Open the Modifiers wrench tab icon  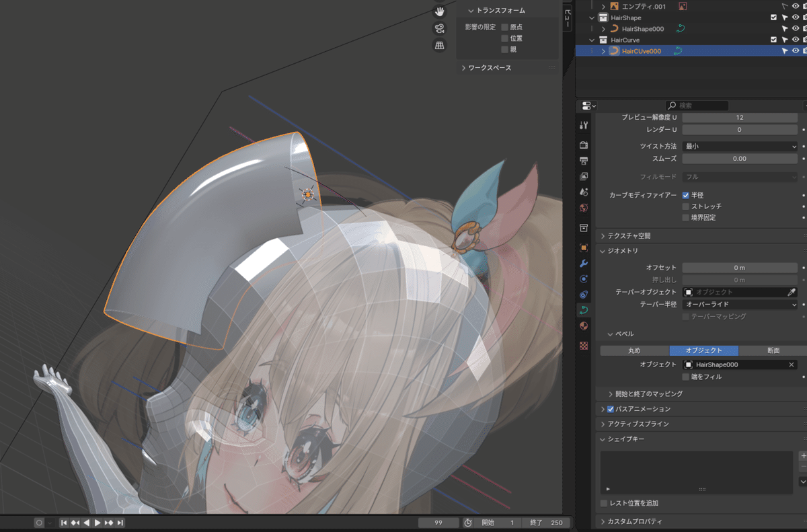coord(584,263)
